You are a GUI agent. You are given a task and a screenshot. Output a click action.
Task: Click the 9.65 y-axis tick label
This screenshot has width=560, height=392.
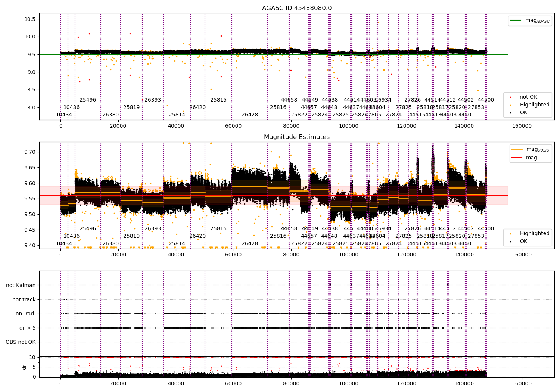click(x=30, y=168)
